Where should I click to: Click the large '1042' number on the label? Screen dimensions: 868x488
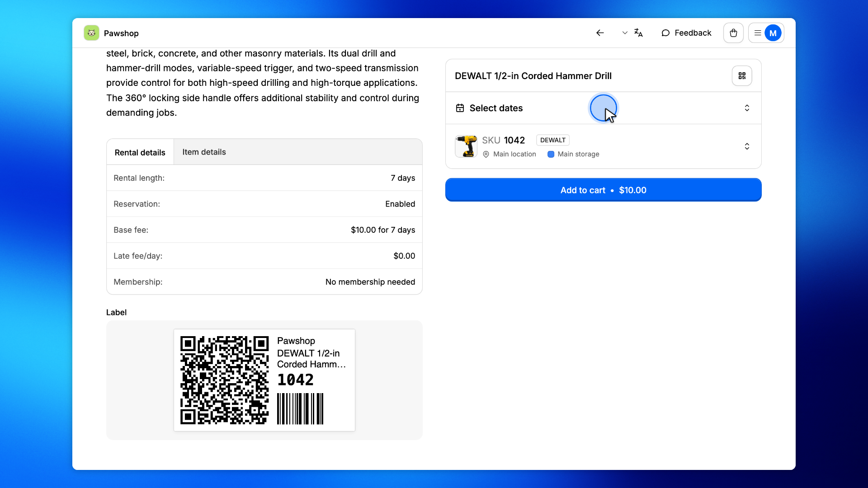tap(295, 380)
